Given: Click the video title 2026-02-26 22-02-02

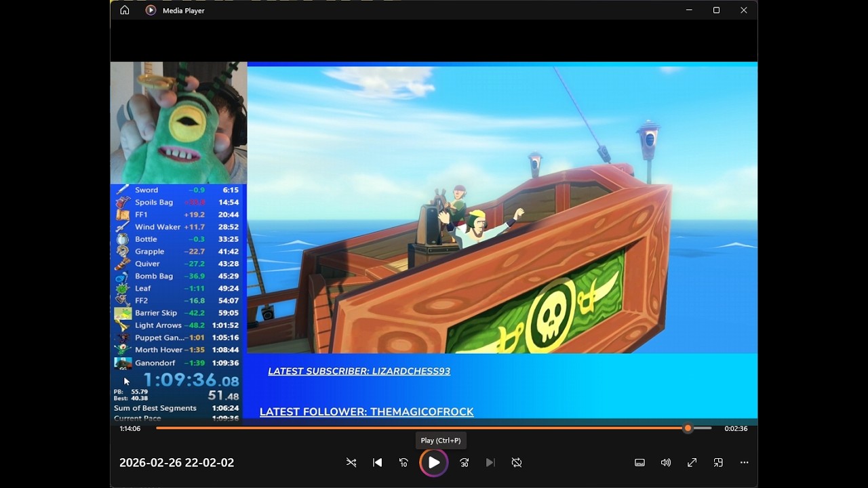Looking at the screenshot, I should point(176,463).
